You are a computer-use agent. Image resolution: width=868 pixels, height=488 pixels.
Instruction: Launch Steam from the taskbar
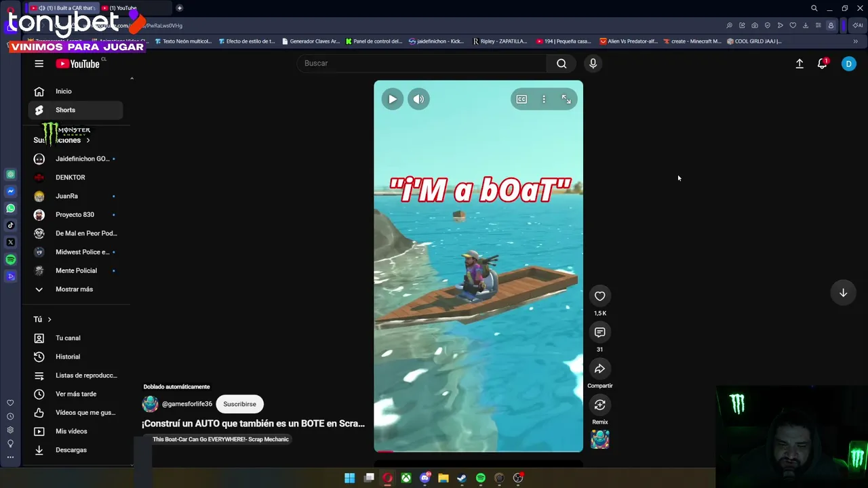[x=462, y=478]
